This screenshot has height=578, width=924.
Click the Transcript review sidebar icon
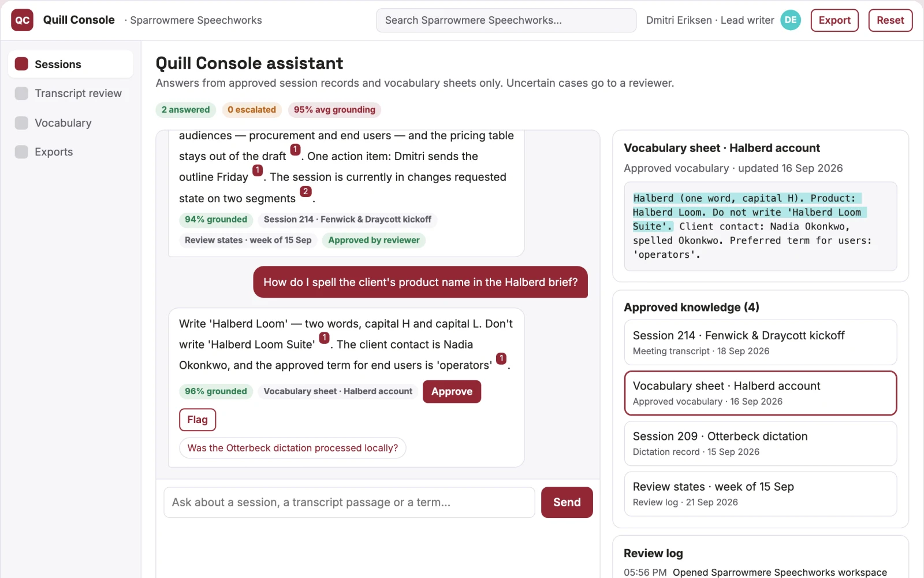(21, 94)
